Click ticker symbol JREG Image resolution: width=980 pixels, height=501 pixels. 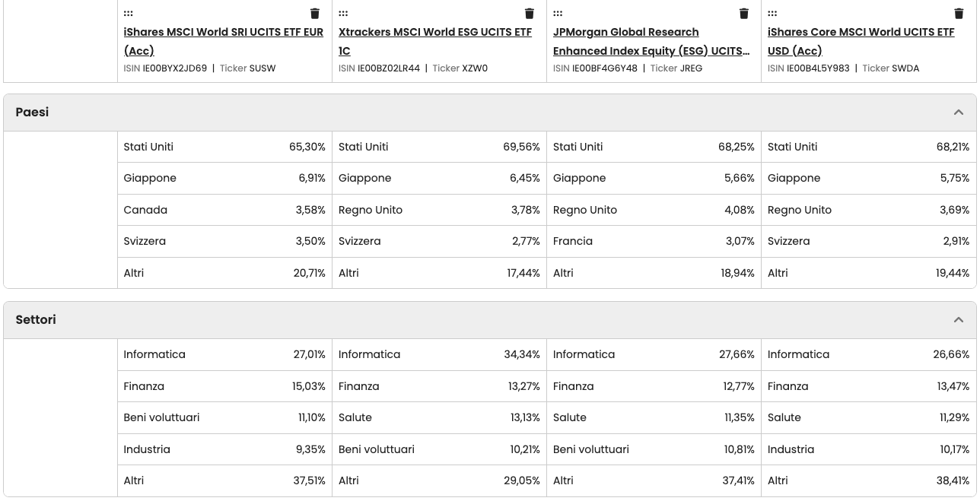(691, 68)
